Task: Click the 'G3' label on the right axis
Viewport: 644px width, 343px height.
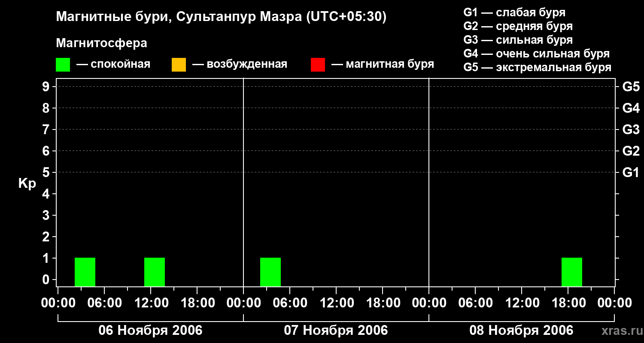Action: (x=631, y=129)
